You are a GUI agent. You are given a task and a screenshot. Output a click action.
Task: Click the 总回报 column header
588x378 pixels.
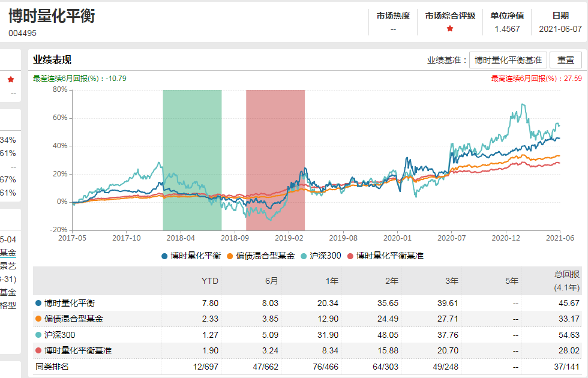point(563,280)
